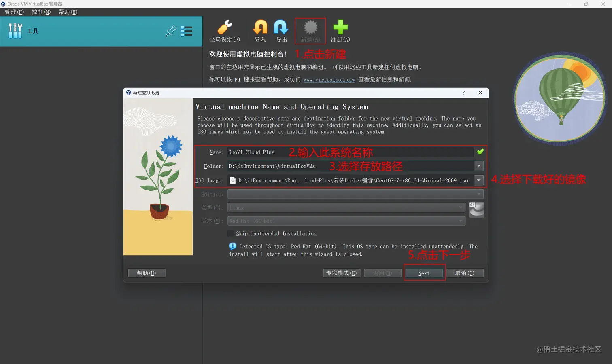This screenshot has width=612, height=364.
Task: Open the Tools list menu icon
Action: [x=186, y=31]
